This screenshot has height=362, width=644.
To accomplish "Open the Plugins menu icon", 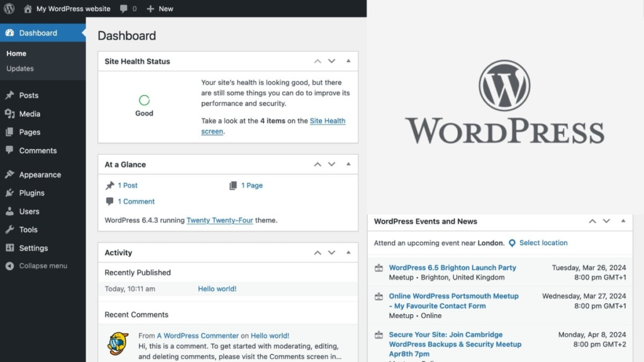I will (10, 193).
